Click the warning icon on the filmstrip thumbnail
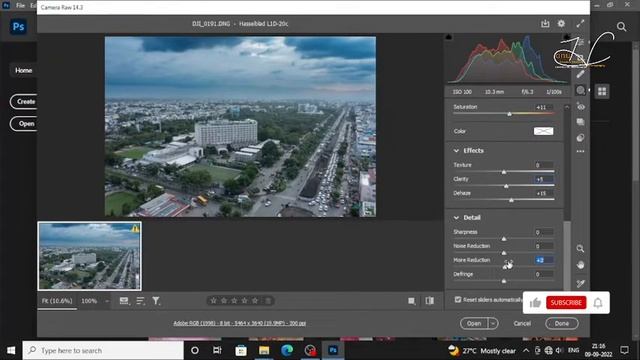The width and height of the screenshot is (640, 360). pos(135,229)
